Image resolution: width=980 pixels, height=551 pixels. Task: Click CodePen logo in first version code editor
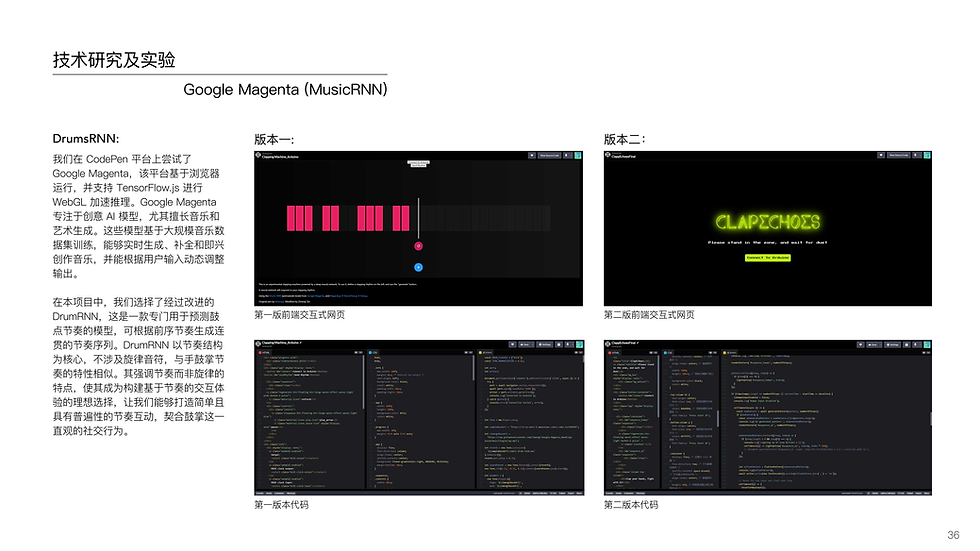point(258,344)
